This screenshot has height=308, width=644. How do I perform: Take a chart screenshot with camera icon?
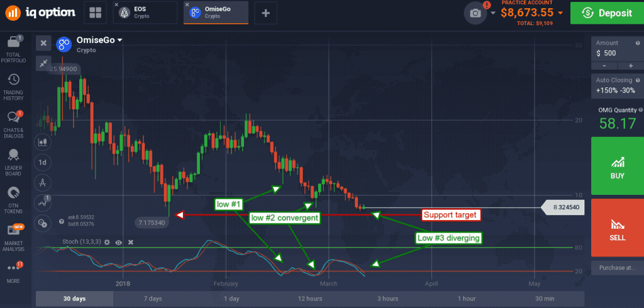[x=475, y=13]
